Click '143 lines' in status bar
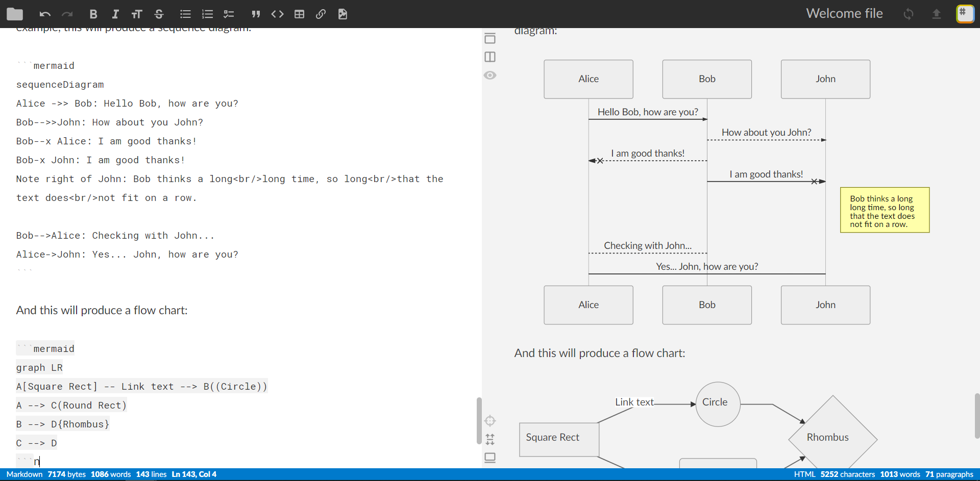 click(151, 474)
